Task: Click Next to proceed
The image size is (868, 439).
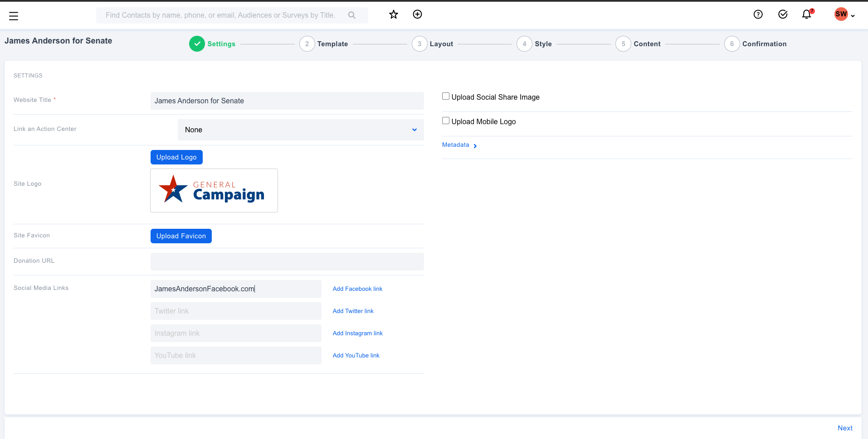Action: tap(844, 428)
